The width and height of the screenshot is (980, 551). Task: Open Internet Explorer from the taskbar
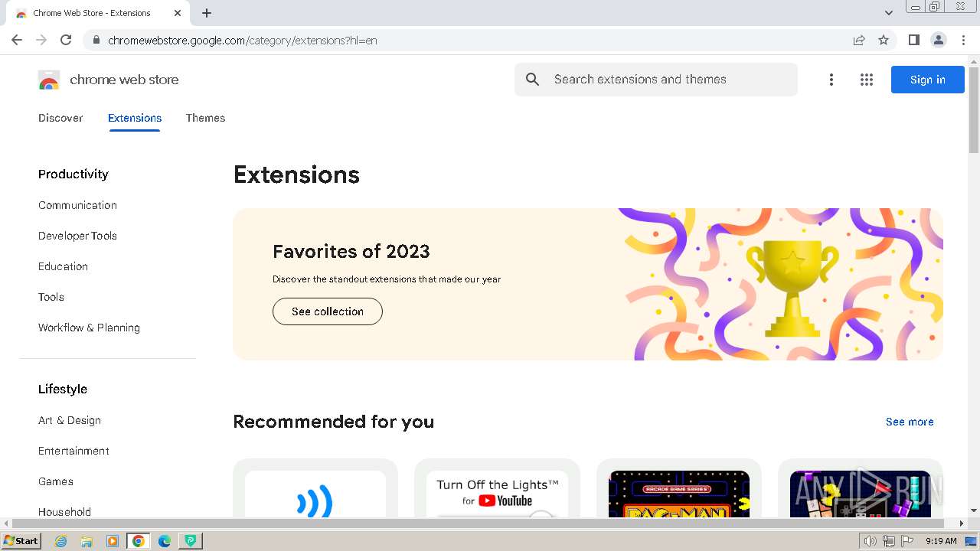(61, 541)
